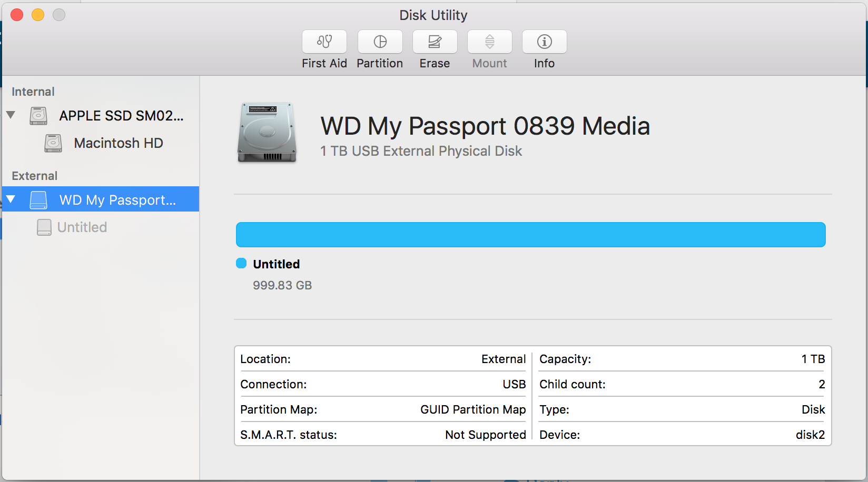Click the External section header
Screen dimensions: 868x482
pos(35,176)
